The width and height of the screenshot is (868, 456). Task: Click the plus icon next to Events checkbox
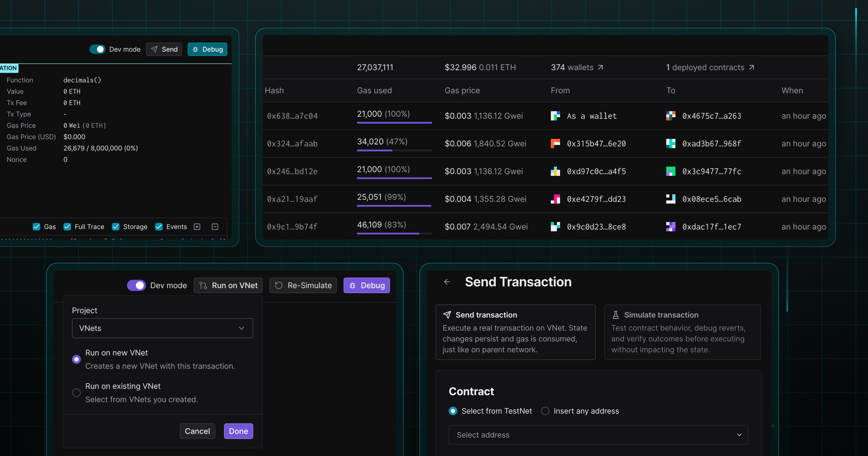[197, 226]
